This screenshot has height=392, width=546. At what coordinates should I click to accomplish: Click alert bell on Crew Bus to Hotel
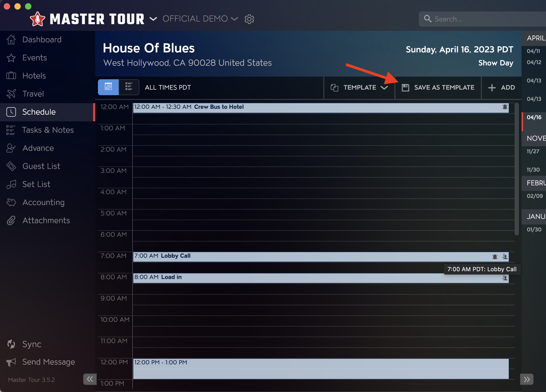point(505,107)
